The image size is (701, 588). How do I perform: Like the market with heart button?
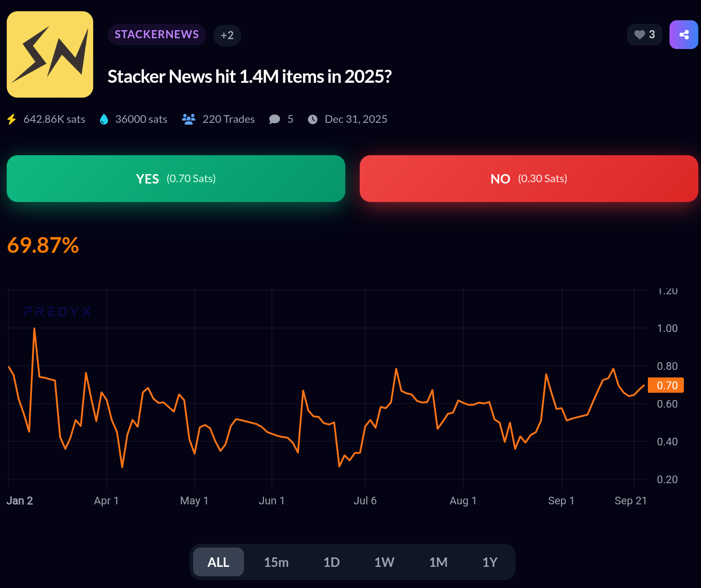pyautogui.click(x=644, y=35)
